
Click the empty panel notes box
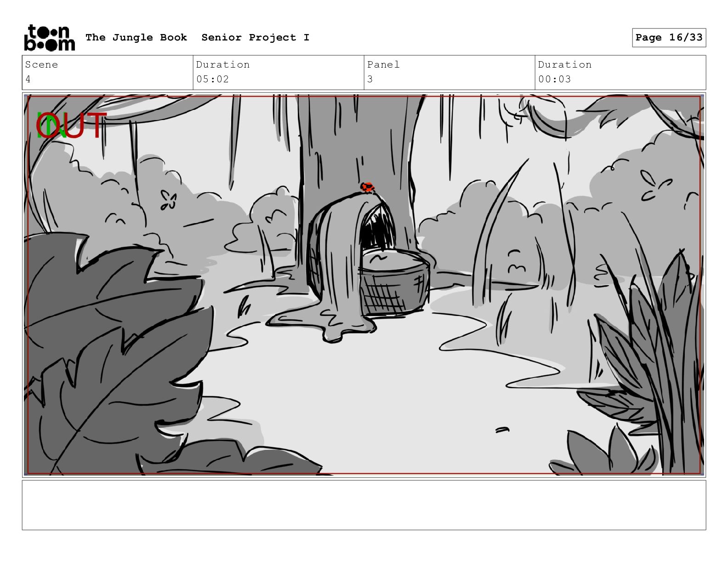point(364,505)
